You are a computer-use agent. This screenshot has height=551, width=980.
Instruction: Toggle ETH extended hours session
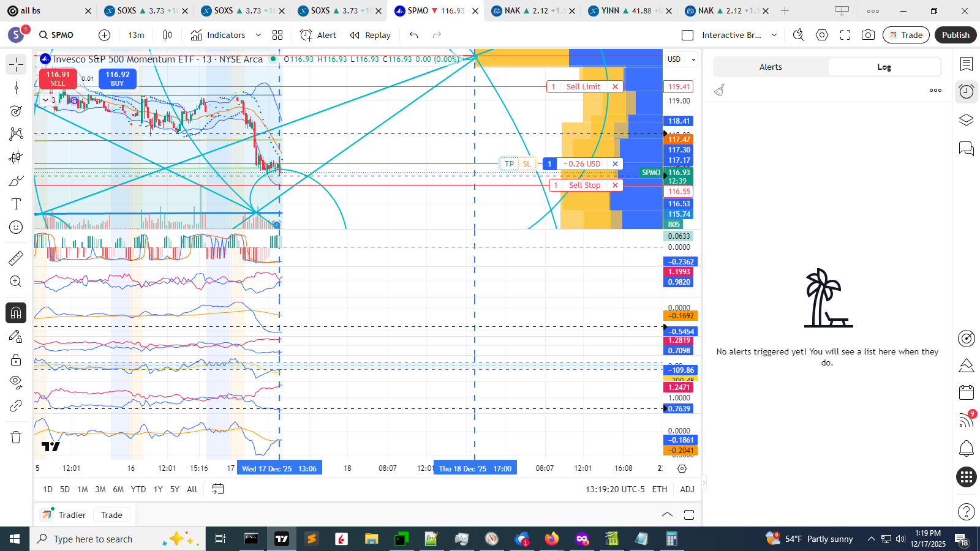point(660,489)
